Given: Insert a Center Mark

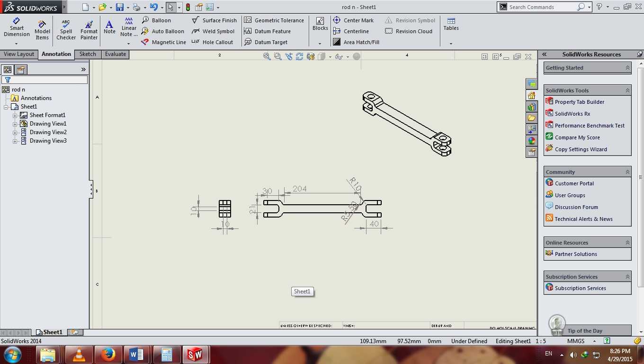Looking at the screenshot, I should click(353, 20).
